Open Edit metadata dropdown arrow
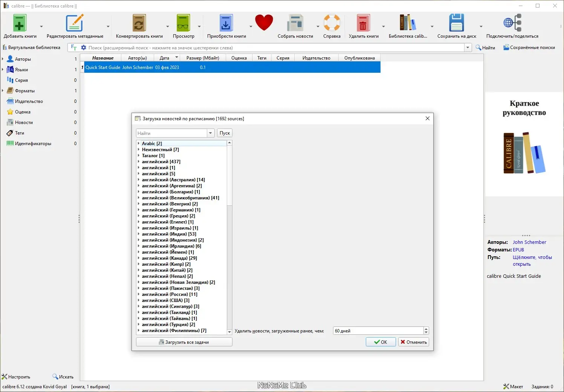Image resolution: width=564 pixels, height=392 pixels. point(108,26)
